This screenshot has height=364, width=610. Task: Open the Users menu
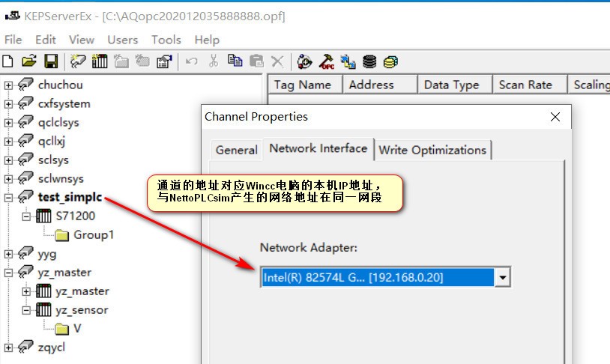pyautogui.click(x=122, y=40)
